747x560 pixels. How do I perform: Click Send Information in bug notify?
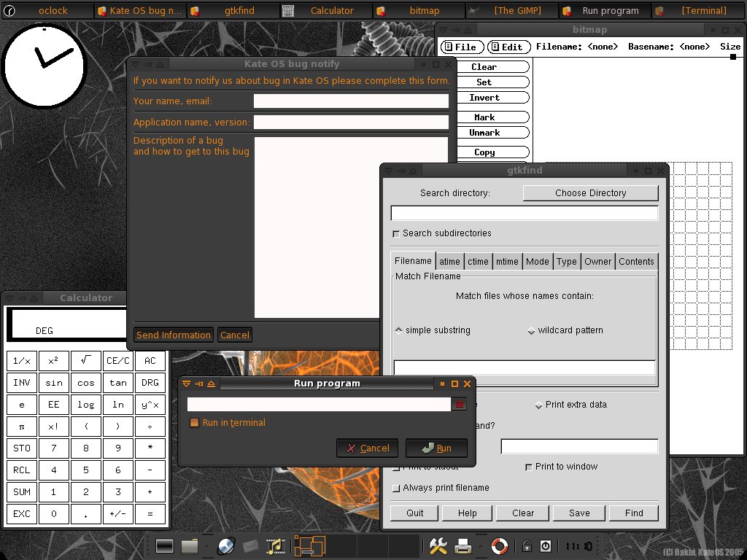click(174, 335)
